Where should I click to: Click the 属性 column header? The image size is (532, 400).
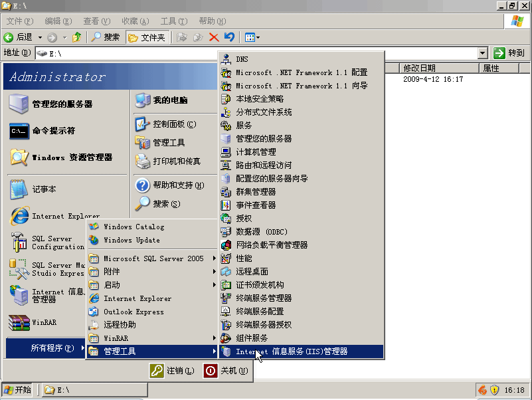coord(499,68)
